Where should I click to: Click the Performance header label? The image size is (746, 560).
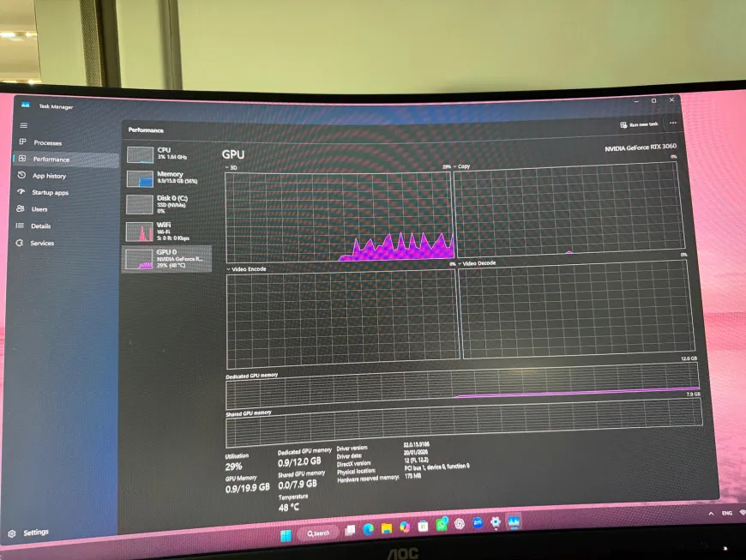[x=146, y=129]
